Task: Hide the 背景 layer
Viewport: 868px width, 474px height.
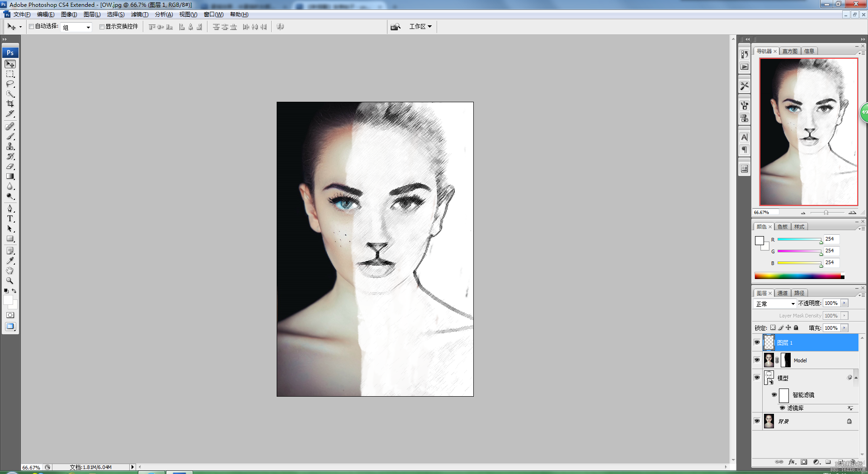Action: coord(757,421)
